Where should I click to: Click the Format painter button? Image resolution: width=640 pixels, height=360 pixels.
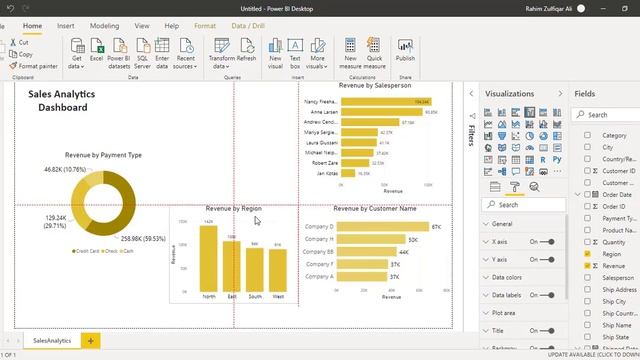click(34, 66)
